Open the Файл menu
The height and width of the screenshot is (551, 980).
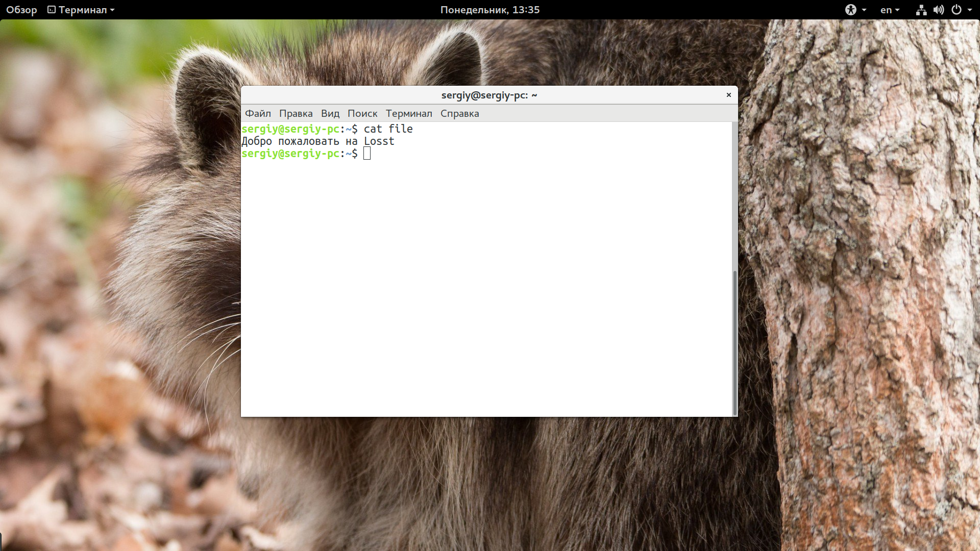pos(258,113)
